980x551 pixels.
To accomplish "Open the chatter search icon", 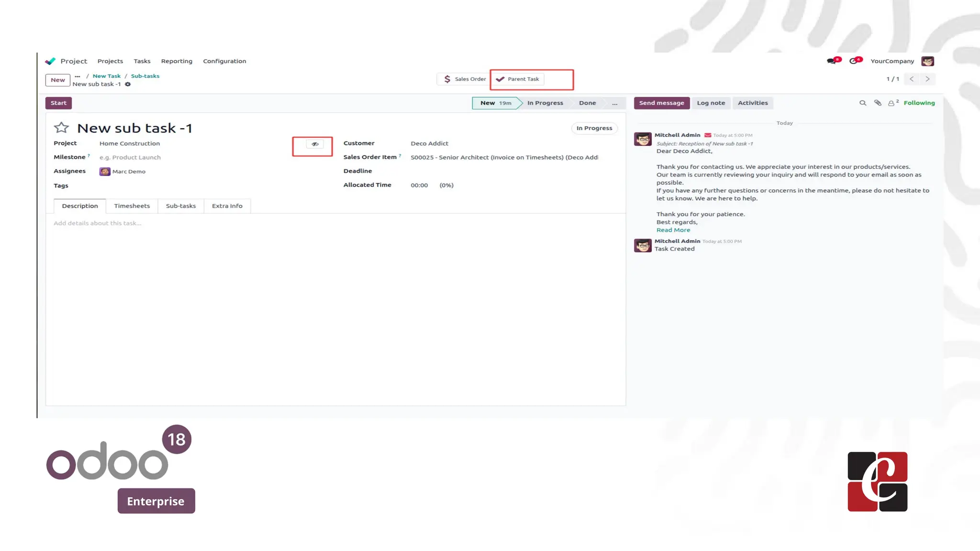I will [863, 103].
